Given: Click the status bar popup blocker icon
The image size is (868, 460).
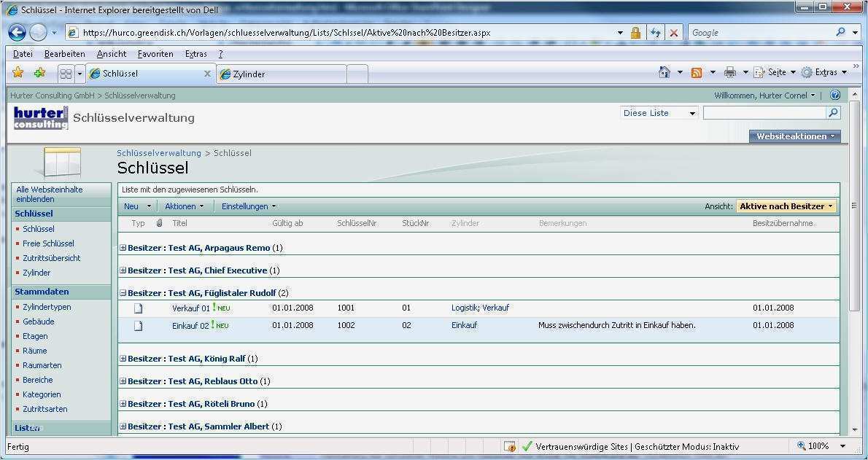Looking at the screenshot, I should pyautogui.click(x=510, y=446).
